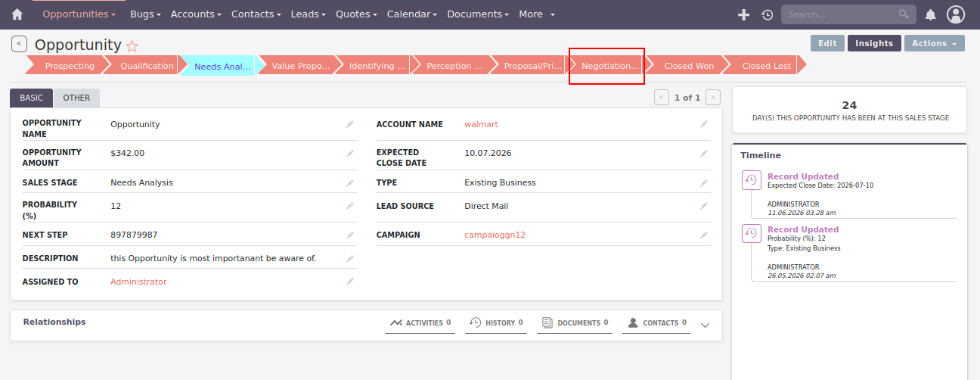Go to next record arrow
Screen dimensions: 980x380
tap(713, 97)
